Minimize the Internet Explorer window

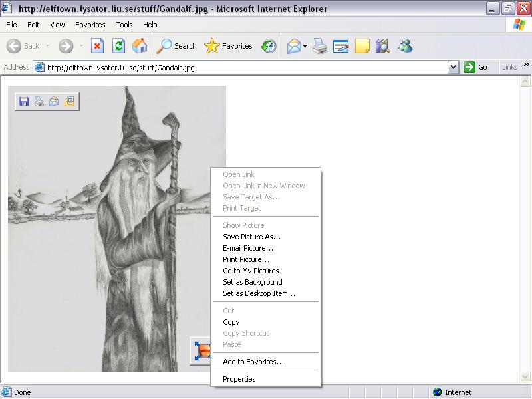click(x=492, y=9)
